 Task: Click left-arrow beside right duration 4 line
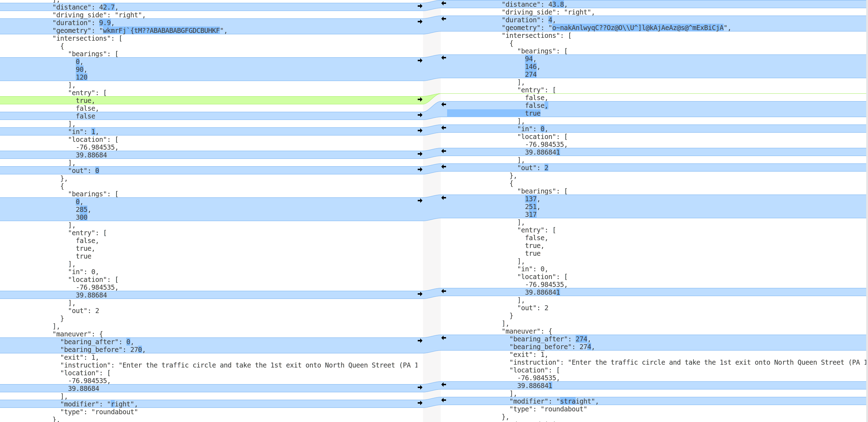444,19
